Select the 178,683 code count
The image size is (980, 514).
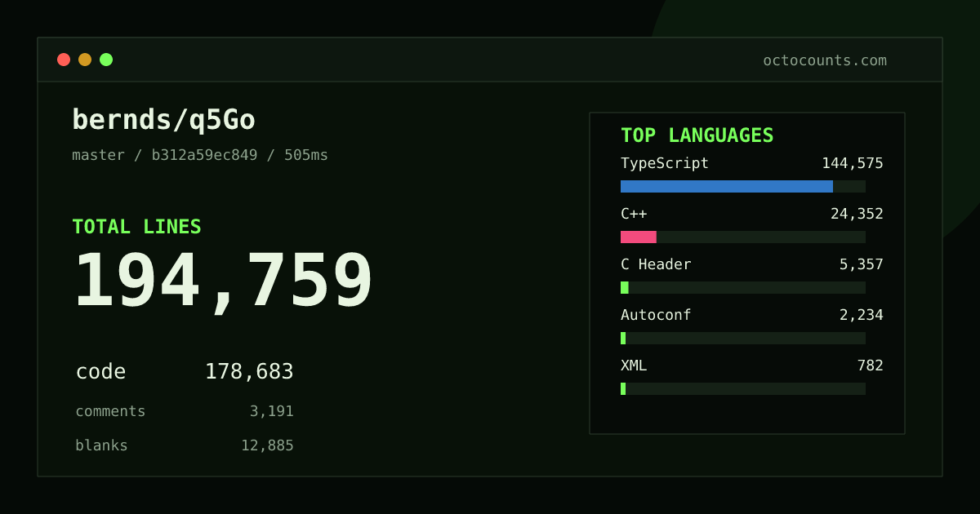click(x=249, y=372)
